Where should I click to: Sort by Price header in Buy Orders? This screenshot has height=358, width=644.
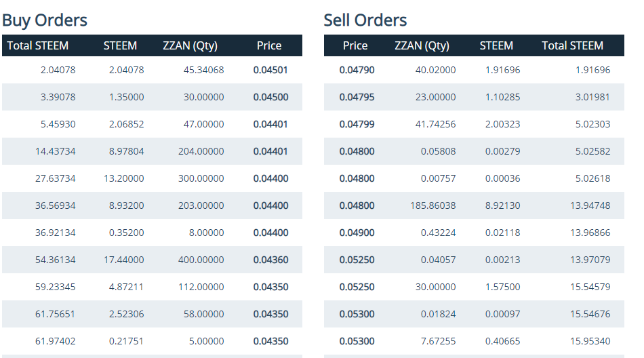tap(269, 45)
